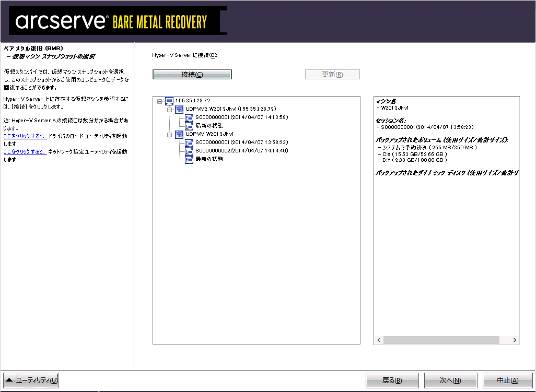
Task: Select snapshot S0000000002 (2014/04/07 14:14:40)
Action: (242, 150)
